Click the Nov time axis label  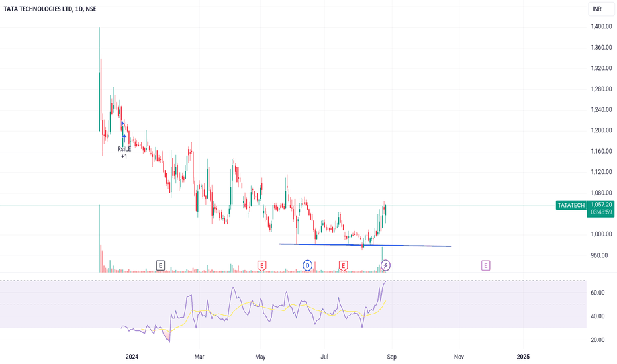459,357
